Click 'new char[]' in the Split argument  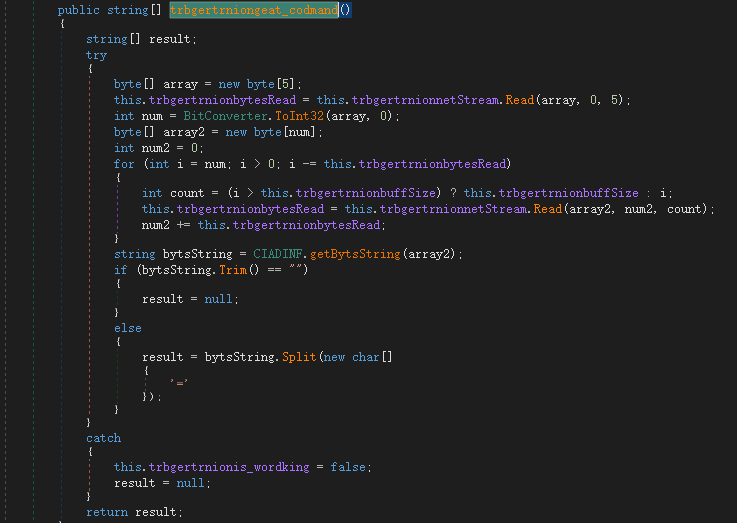[358, 357]
